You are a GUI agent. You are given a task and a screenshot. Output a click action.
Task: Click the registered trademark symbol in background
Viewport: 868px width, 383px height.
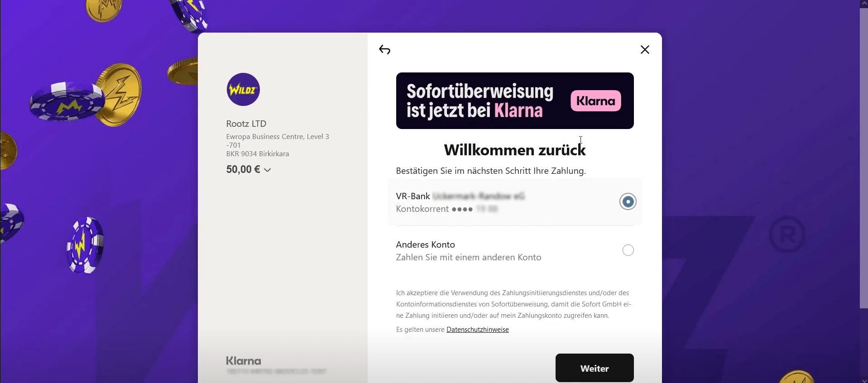pyautogui.click(x=787, y=235)
